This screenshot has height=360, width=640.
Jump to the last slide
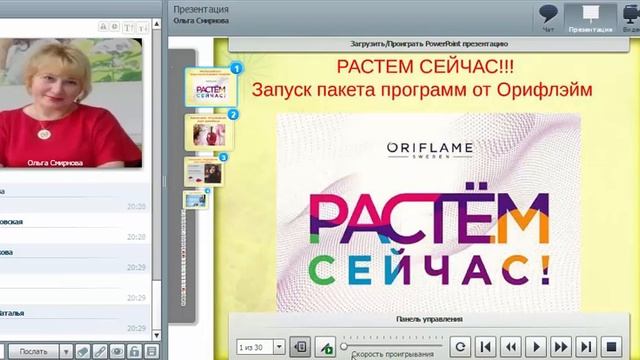[x=587, y=347]
